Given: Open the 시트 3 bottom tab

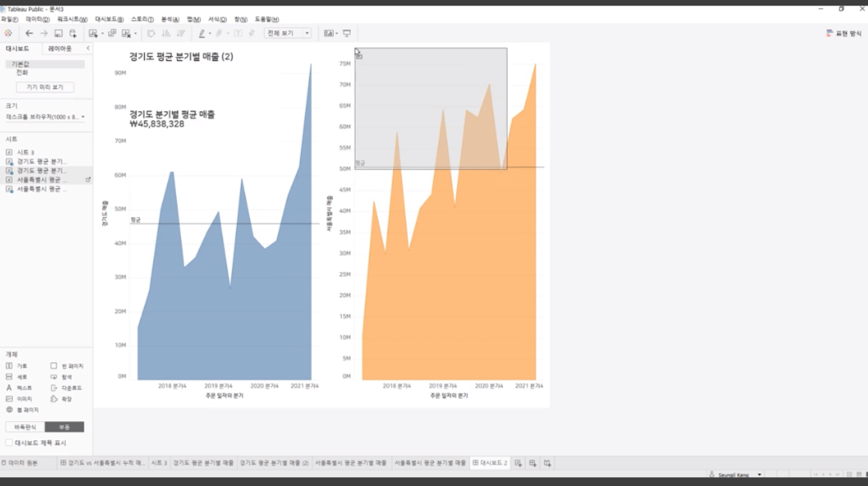Looking at the screenshot, I should (x=159, y=464).
